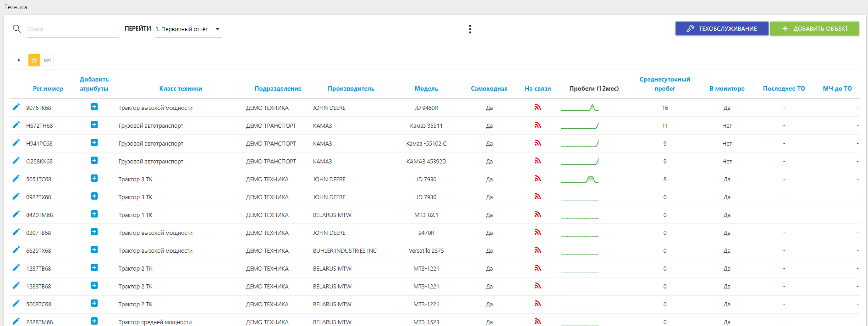
Task: Click the plus attribute icon for Н672ТН68
Action: pos(94,125)
